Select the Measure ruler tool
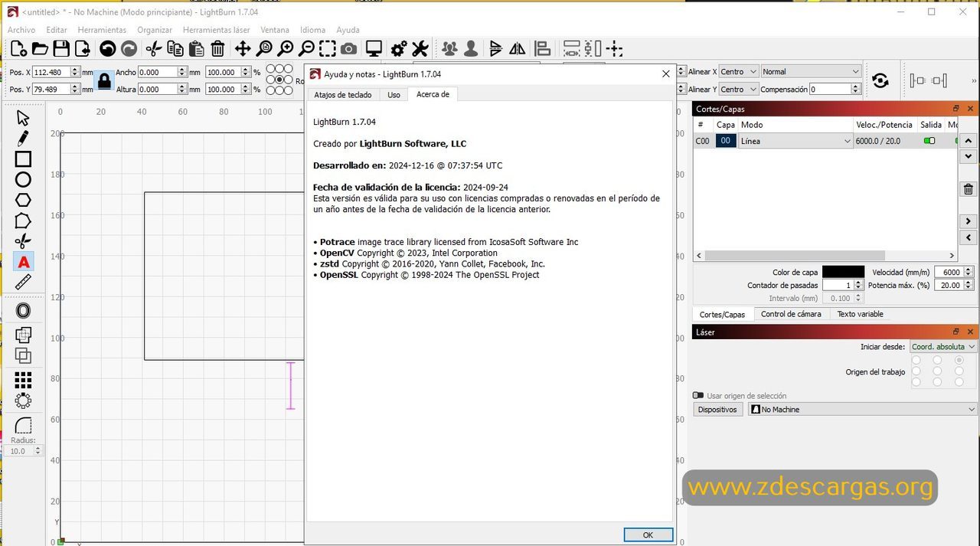Screen dimensions: 980x546 (x=23, y=283)
